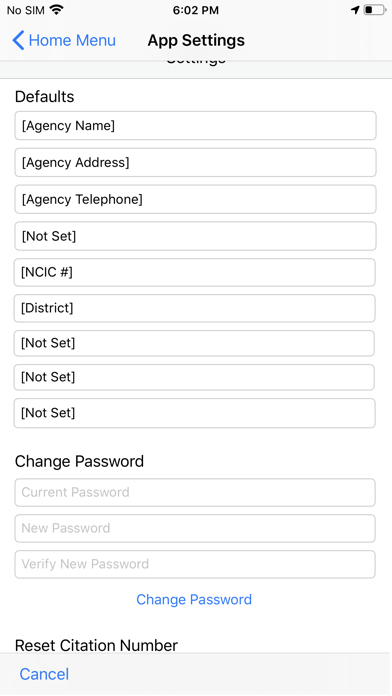392x696 pixels.
Task: Tap Cancel in the bottom bar
Action: click(x=44, y=674)
